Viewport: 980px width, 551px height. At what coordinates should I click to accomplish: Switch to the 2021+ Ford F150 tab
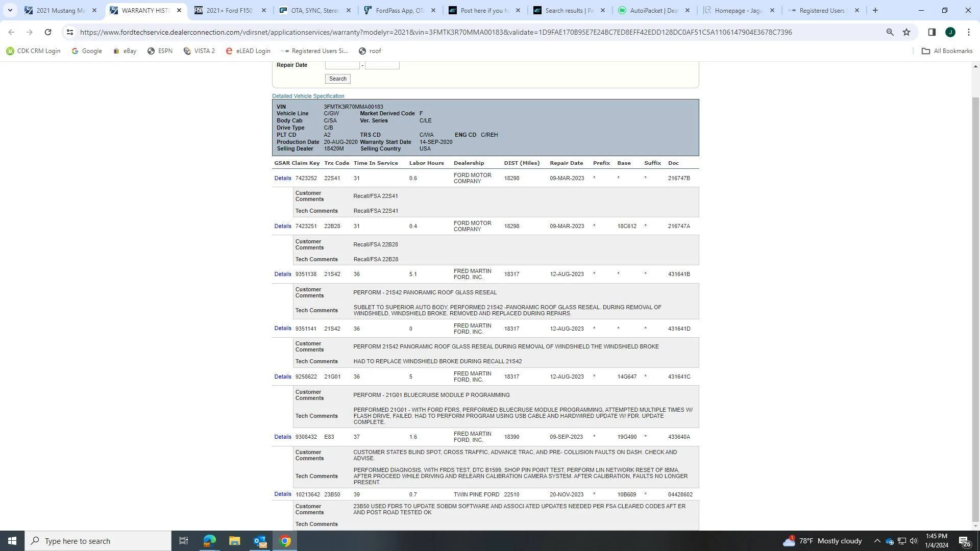(229, 10)
